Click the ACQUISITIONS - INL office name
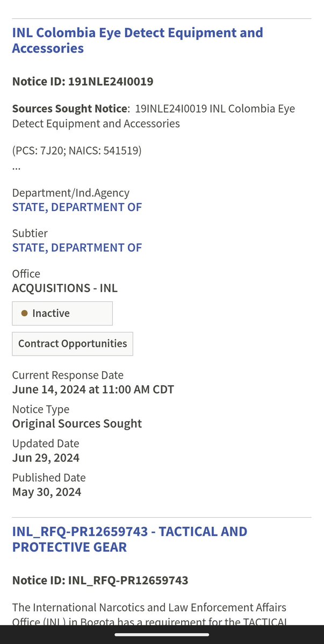Screen dimensions: 324x644 (x=64, y=288)
